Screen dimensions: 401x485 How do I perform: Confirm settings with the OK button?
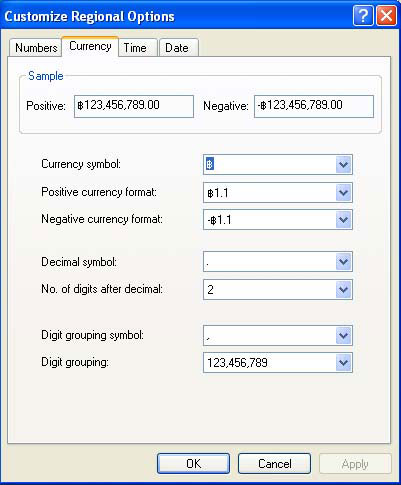point(193,463)
